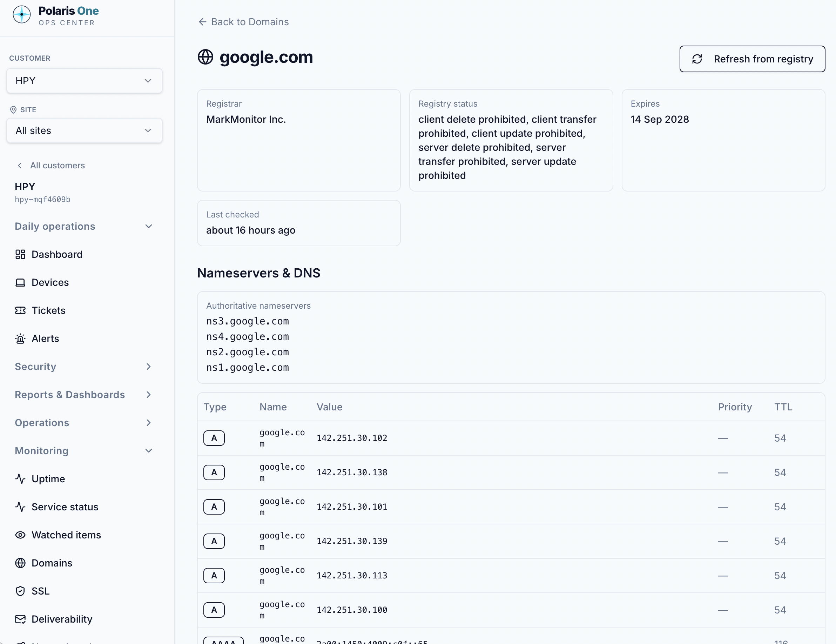Click the text about 16 hours ago
Screen dimensions: 836x644
[x=251, y=230]
